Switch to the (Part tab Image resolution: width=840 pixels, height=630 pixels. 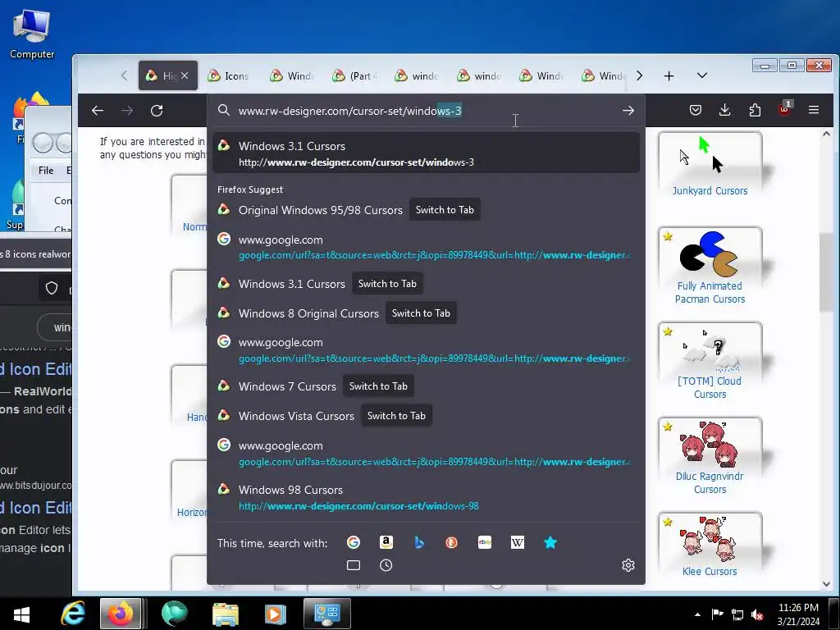pos(354,76)
